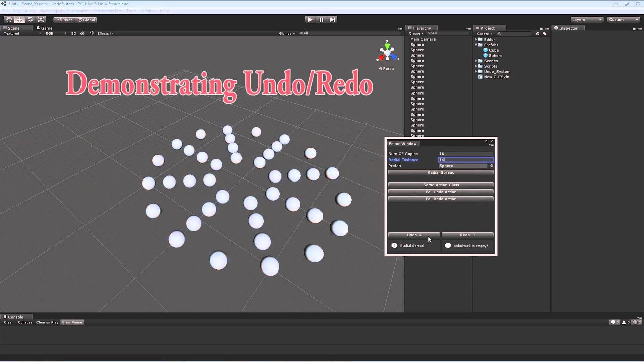644x362 pixels.
Task: Click the Hierarchy search field
Action: click(448, 33)
